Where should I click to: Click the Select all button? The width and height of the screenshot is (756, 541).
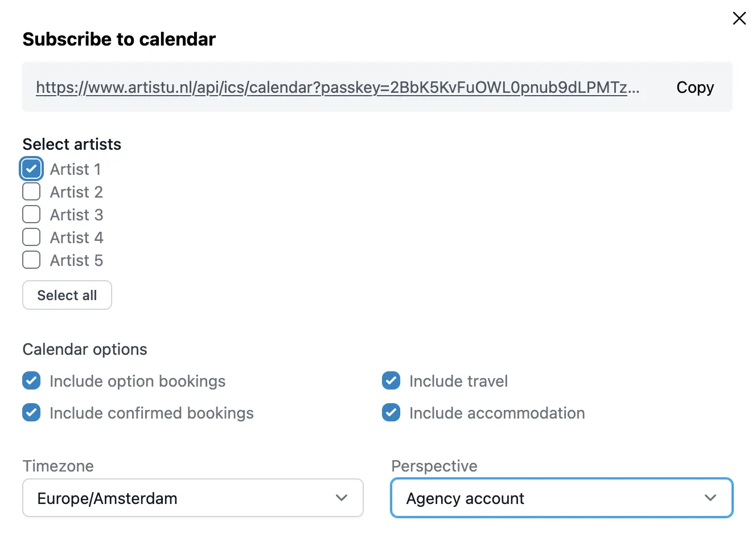[67, 295]
